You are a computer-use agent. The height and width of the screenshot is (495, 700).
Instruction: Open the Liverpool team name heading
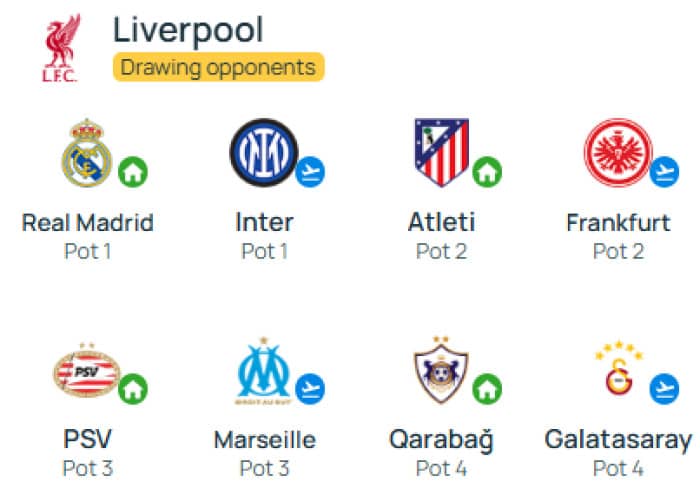tap(188, 31)
